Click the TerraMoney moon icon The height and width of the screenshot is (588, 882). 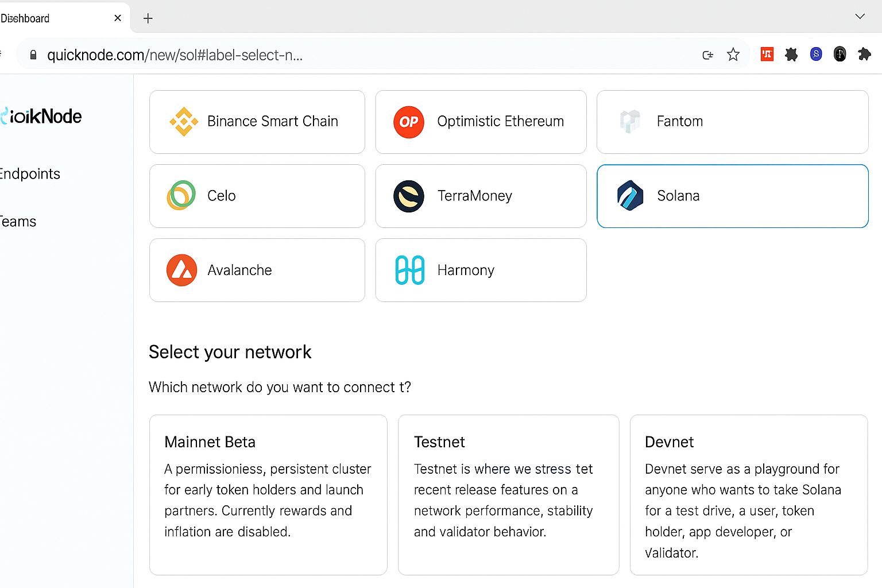pyautogui.click(x=408, y=196)
